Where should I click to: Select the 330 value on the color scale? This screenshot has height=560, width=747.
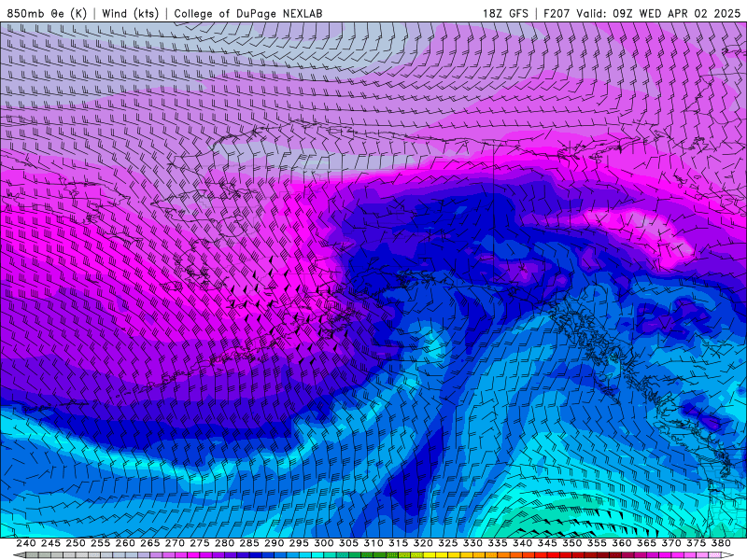coord(472,543)
